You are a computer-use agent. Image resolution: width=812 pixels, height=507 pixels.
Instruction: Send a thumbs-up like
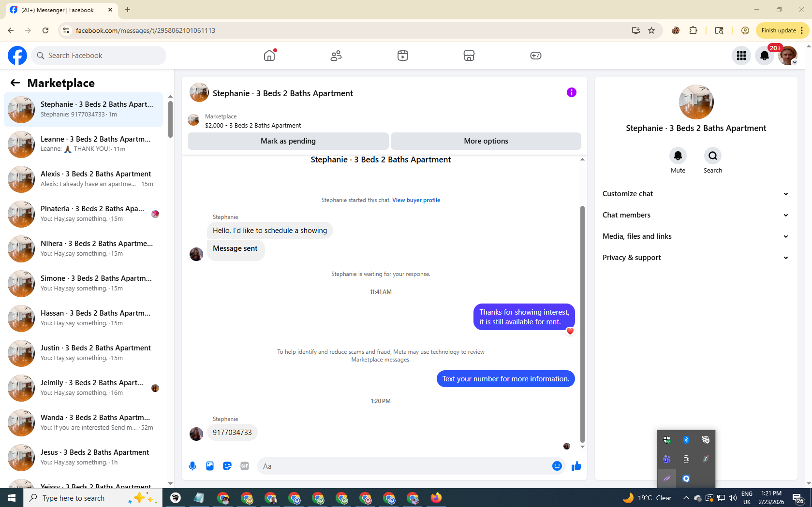pos(576,466)
